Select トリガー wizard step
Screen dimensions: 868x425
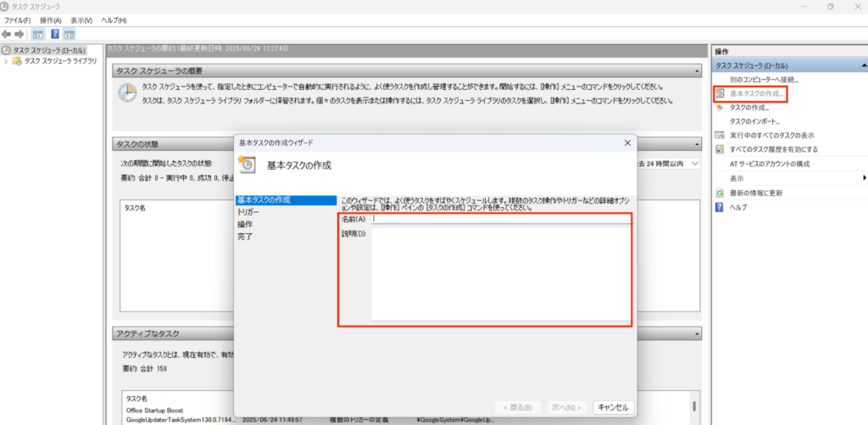[248, 212]
